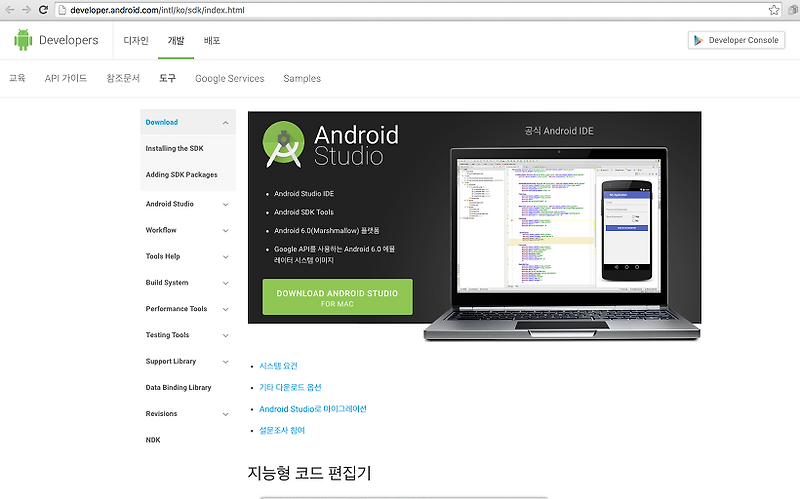Screen dimensions: 800x499
Task: Click the page icon in address bar
Action: pyautogui.click(x=62, y=10)
